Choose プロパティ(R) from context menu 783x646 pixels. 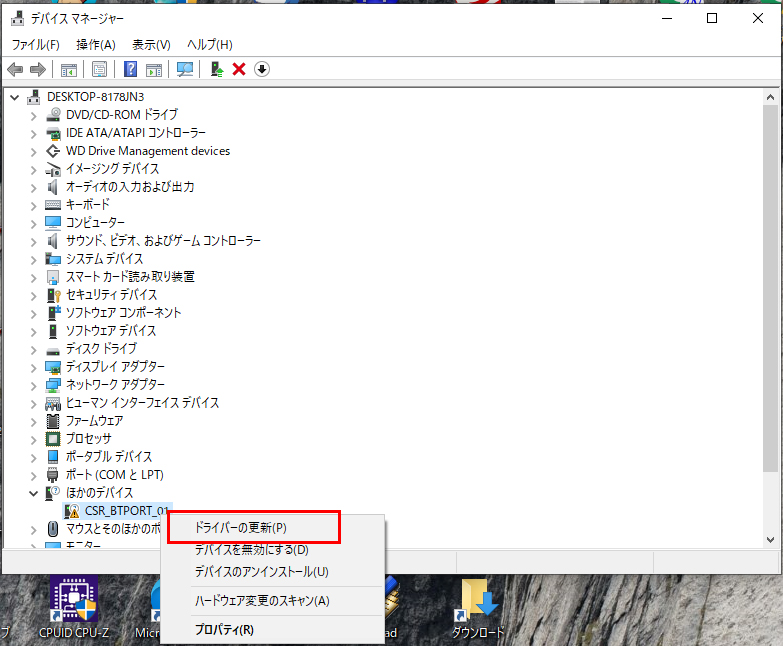coord(273,629)
